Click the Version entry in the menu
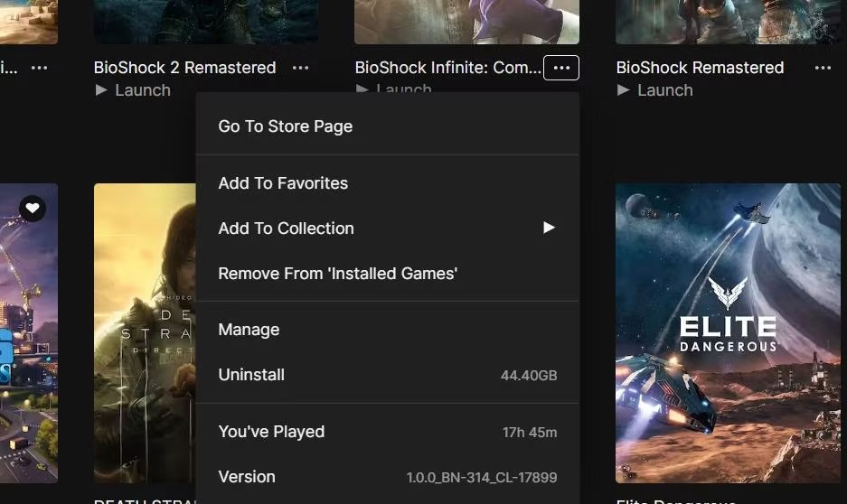The image size is (847, 504). coord(247,477)
